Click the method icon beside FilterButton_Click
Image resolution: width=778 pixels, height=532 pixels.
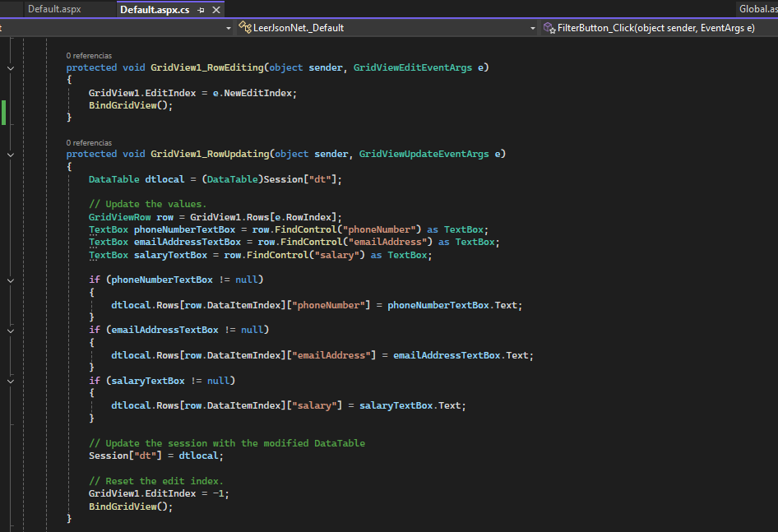pos(549,28)
